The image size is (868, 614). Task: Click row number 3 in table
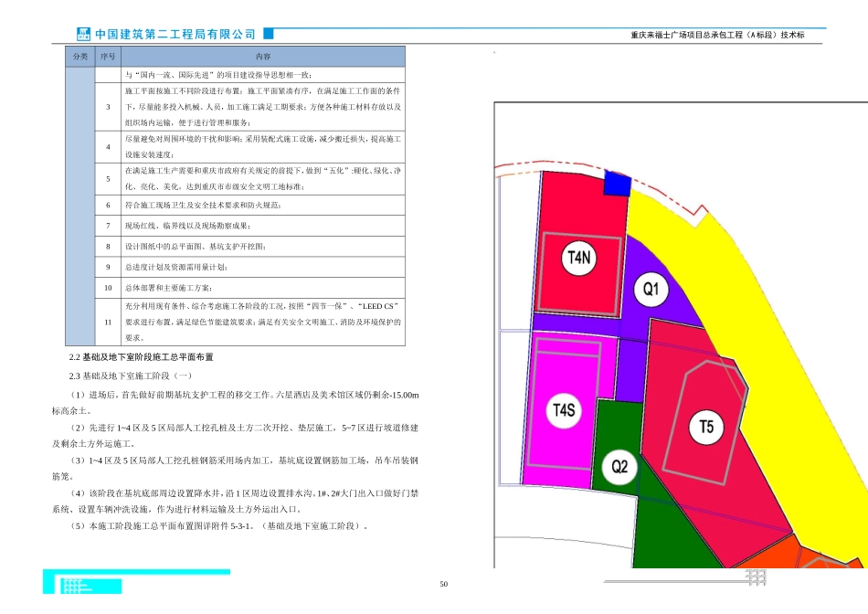[108, 107]
